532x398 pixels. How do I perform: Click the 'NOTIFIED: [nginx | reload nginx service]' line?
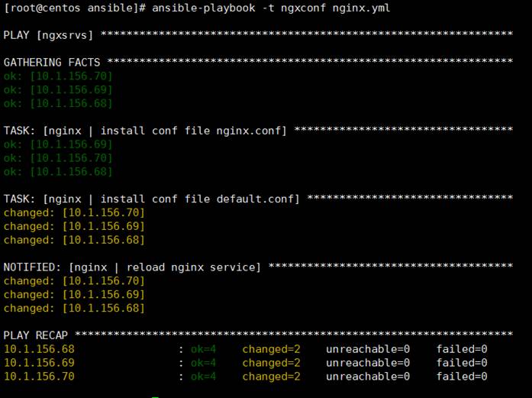(x=258, y=267)
